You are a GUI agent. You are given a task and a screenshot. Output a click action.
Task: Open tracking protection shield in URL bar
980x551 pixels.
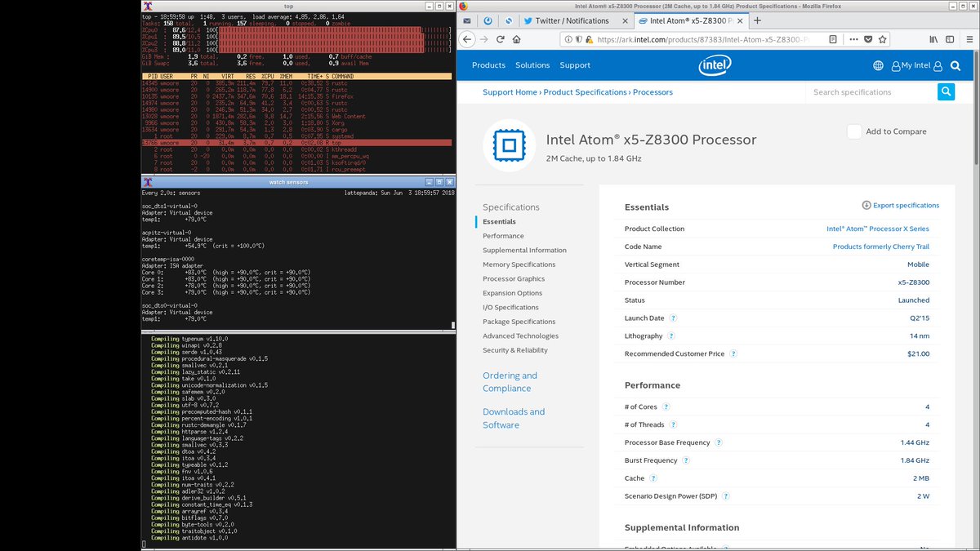coord(578,39)
